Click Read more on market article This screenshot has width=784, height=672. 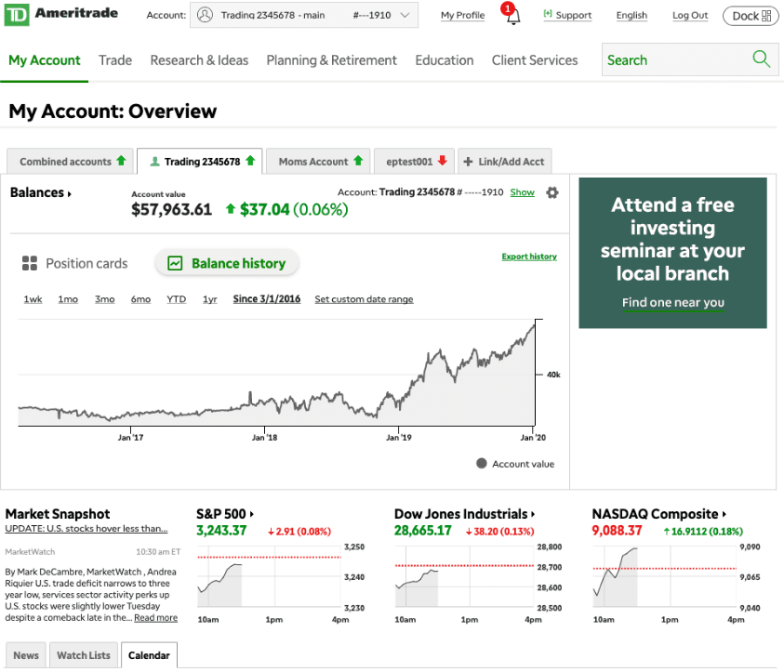[x=155, y=617]
